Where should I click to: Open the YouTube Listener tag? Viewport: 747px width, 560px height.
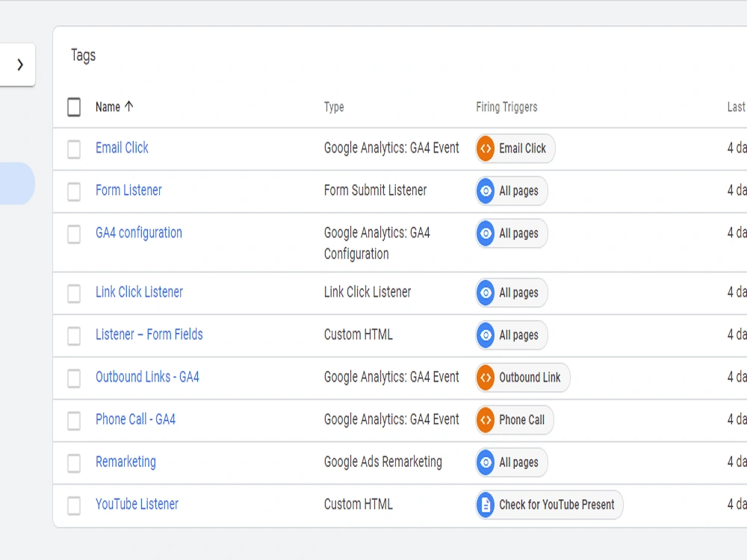tap(137, 504)
